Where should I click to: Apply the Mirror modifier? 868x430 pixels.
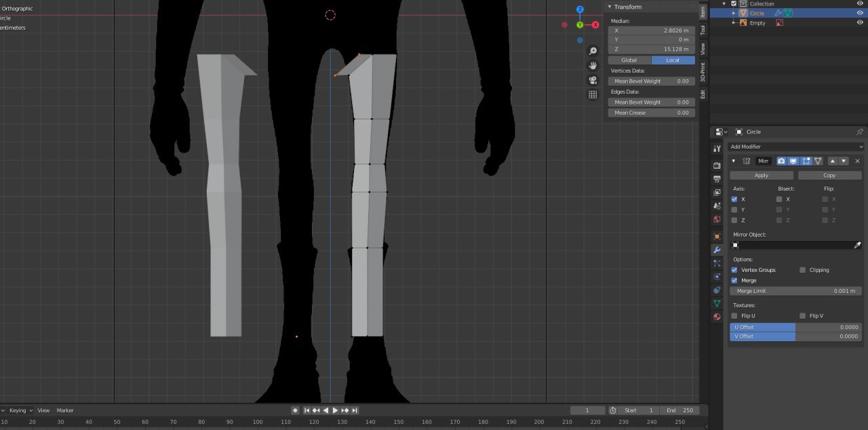click(x=761, y=175)
